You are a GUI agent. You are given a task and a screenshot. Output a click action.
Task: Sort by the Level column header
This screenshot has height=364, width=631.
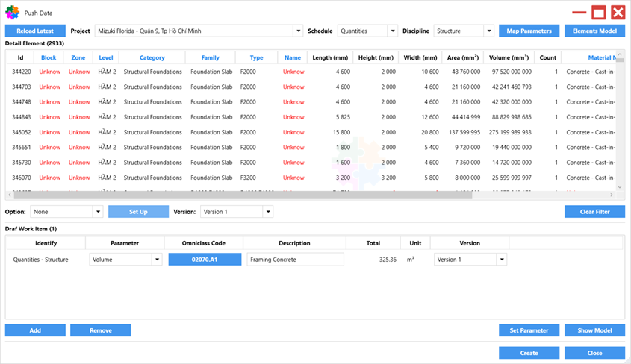(x=106, y=57)
